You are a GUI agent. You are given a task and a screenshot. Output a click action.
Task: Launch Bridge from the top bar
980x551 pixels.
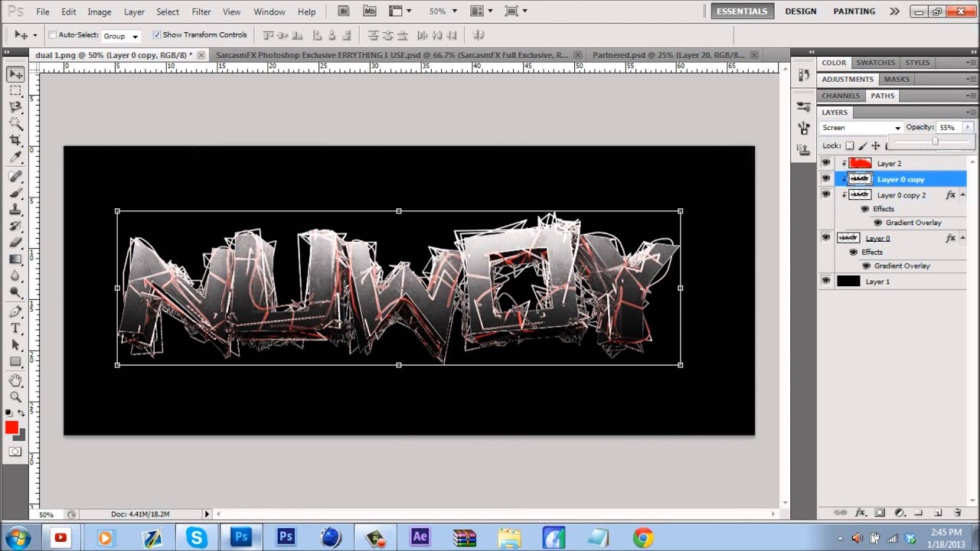click(344, 11)
